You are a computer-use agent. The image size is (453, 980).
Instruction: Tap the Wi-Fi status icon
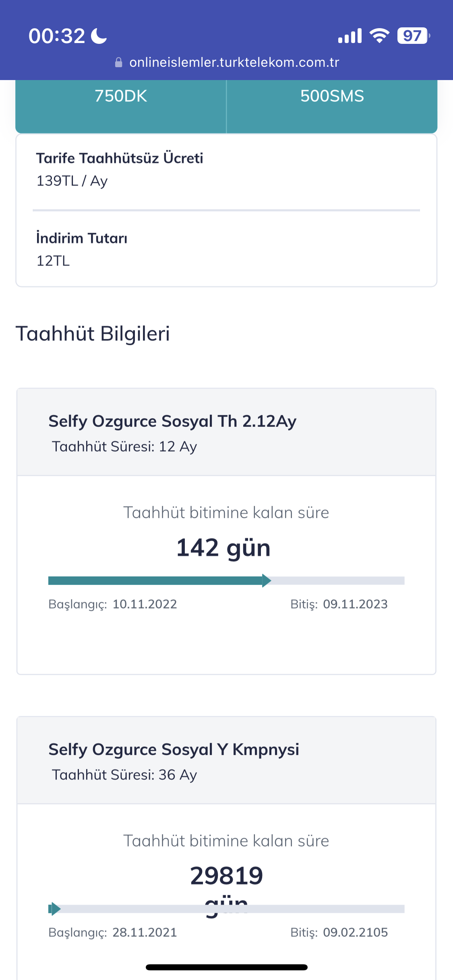379,36
